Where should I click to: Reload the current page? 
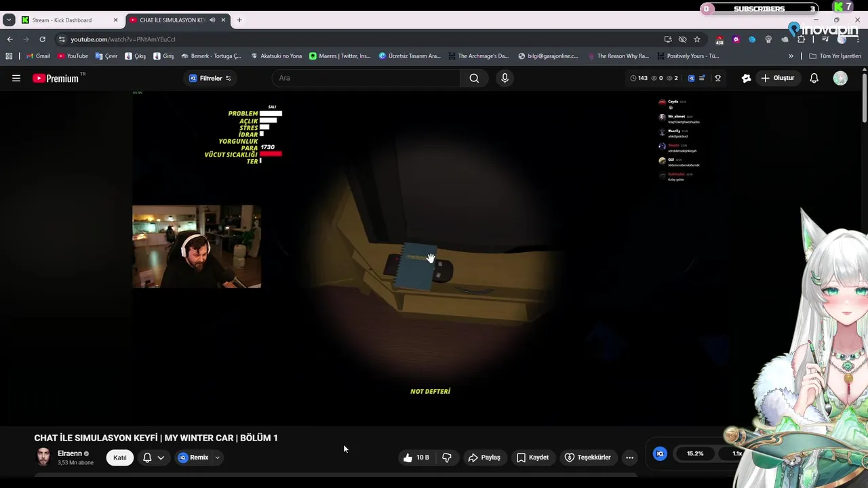pos(42,39)
